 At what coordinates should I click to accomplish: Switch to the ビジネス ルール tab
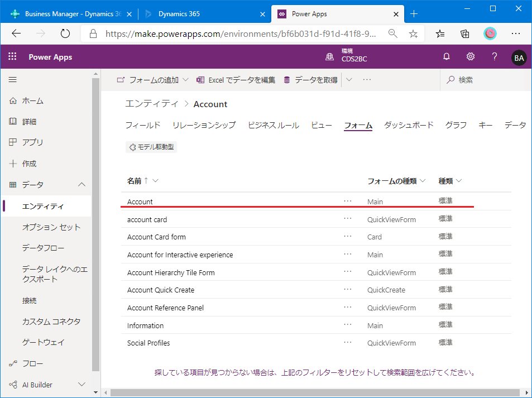(274, 125)
